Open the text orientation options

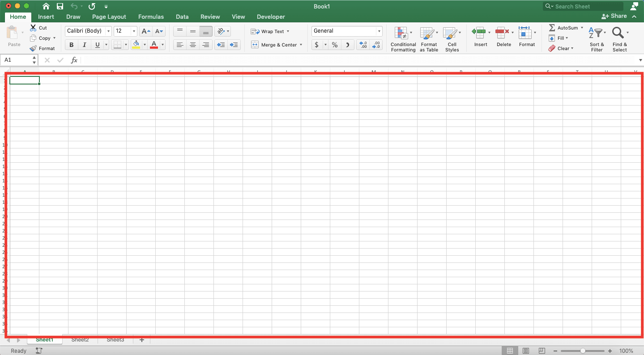[x=222, y=31]
